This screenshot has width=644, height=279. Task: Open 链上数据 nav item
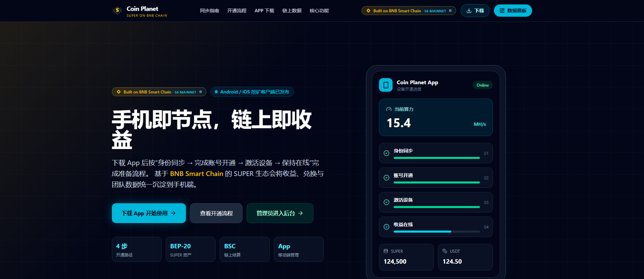pyautogui.click(x=292, y=11)
